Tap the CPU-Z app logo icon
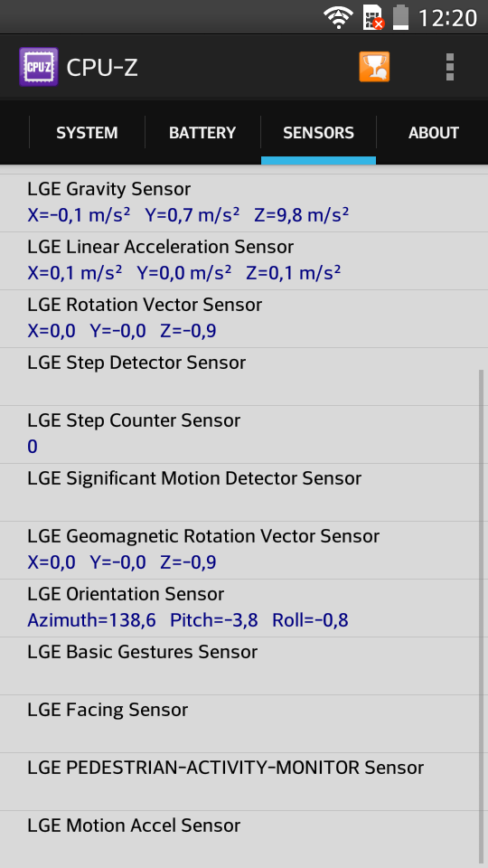 coord(39,67)
